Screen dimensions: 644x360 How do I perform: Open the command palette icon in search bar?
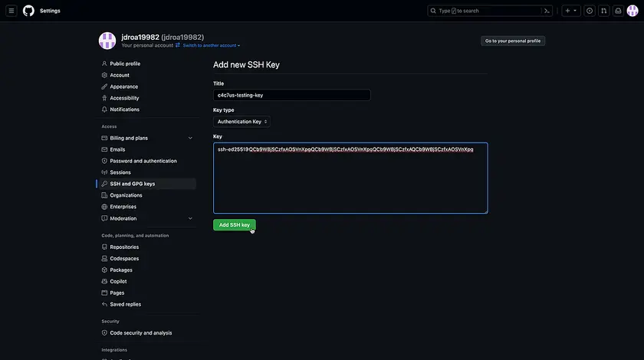(547, 11)
